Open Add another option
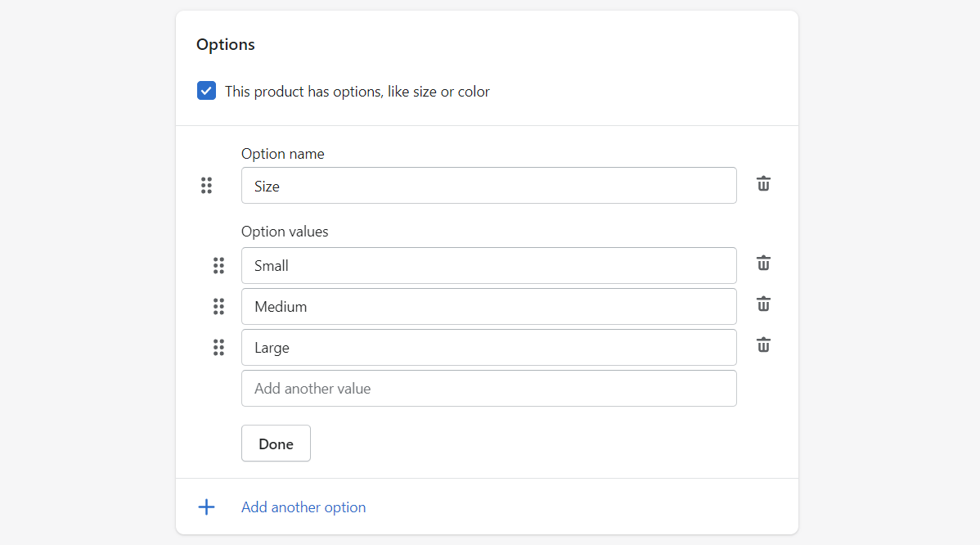Viewport: 980px width, 545px height. click(x=303, y=507)
